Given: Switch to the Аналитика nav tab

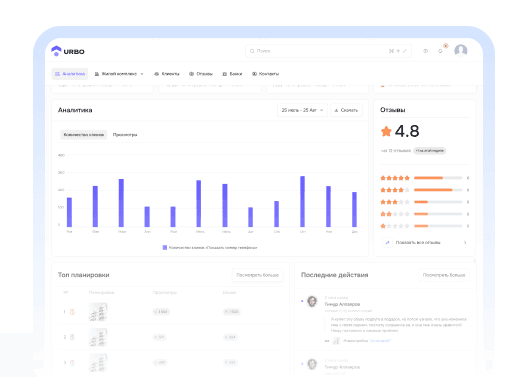Looking at the screenshot, I should [70, 74].
